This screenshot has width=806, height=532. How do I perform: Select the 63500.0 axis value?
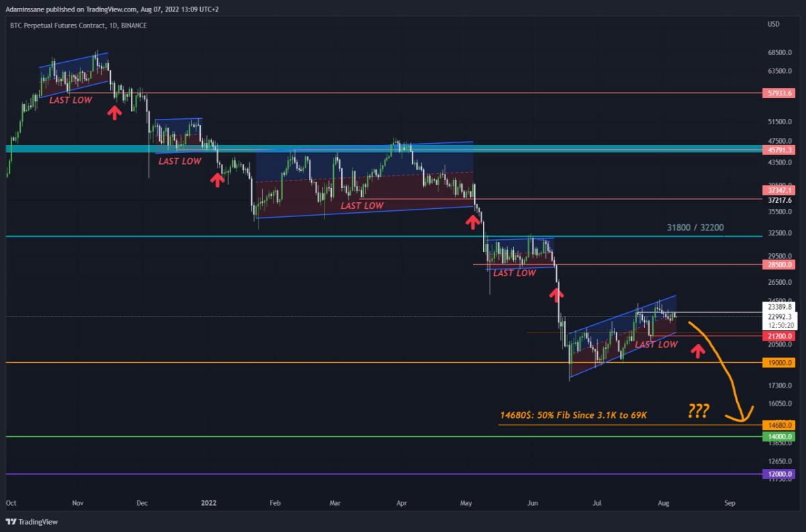[x=780, y=71]
